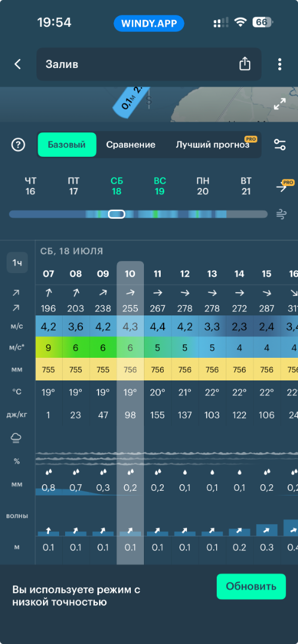298x644 pixels.
Task: Toggle the 1ч hourly step button
Action: [17, 262]
